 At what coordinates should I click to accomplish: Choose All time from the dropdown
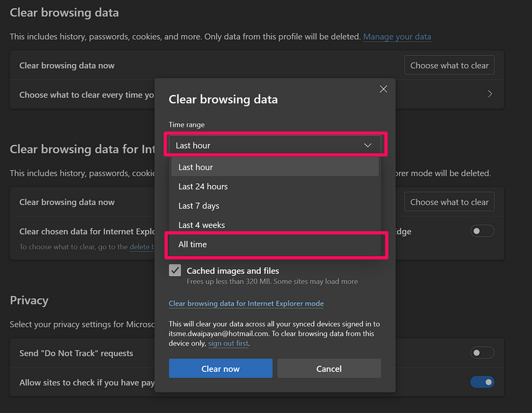coord(274,244)
